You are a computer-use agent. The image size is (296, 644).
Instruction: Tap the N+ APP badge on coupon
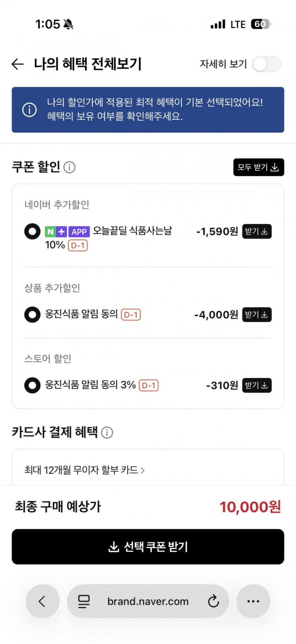[67, 232]
